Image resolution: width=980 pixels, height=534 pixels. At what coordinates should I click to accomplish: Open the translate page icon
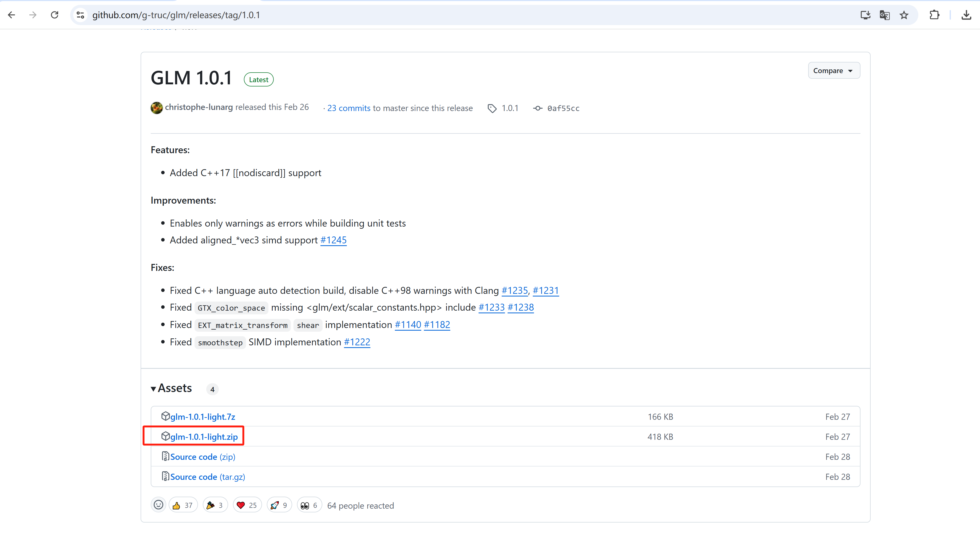[884, 15]
